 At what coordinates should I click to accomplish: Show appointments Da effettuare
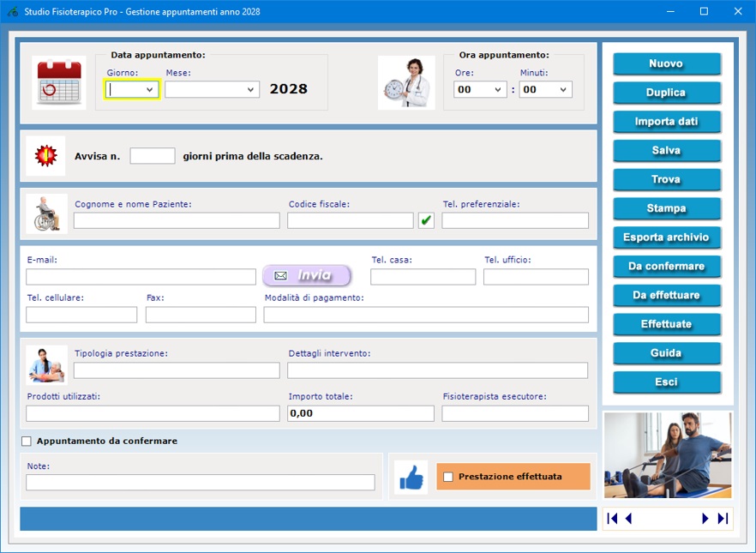tap(667, 295)
